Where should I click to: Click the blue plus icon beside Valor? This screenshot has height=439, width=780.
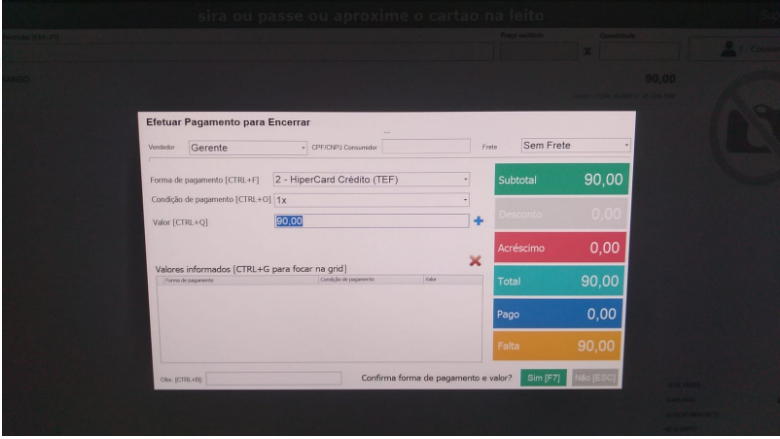pyautogui.click(x=478, y=221)
